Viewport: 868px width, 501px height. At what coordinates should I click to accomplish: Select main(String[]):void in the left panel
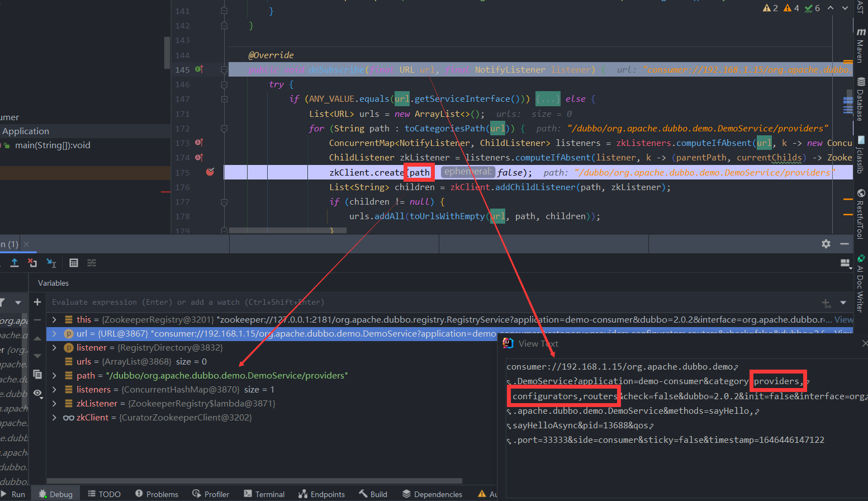(53, 145)
